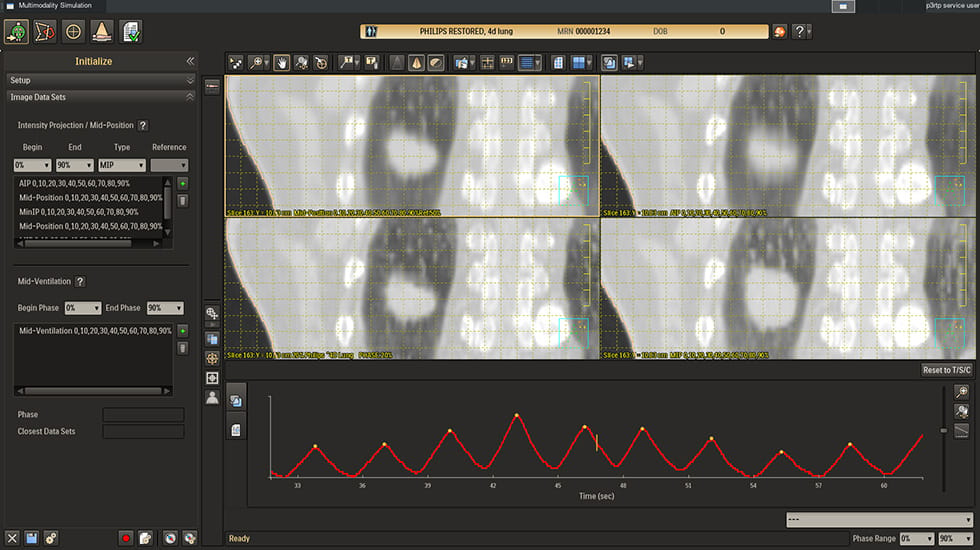This screenshot has width=980, height=550.
Task: Delete selected intensity projection data set
Action: [182, 201]
